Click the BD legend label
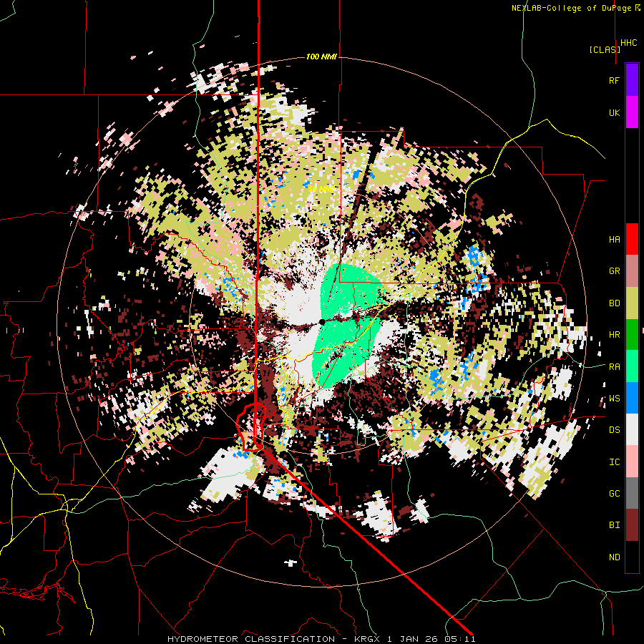Viewport: 644px width, 644px height. click(x=614, y=303)
